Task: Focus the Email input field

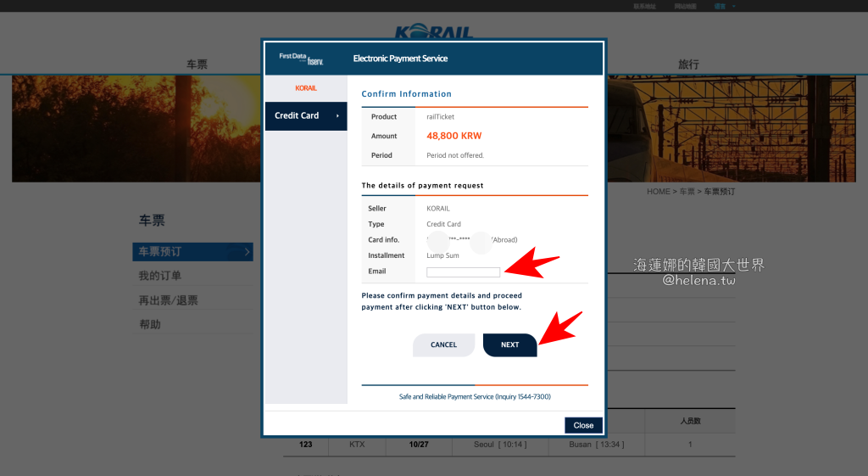Action: tap(463, 272)
